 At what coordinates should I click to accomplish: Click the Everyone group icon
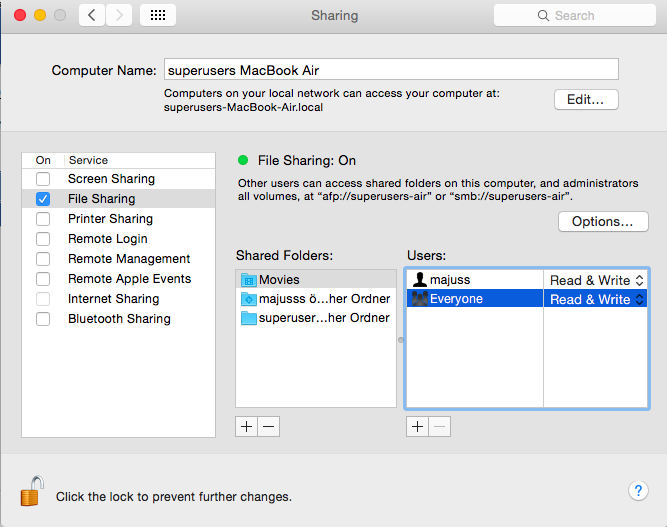[x=420, y=299]
